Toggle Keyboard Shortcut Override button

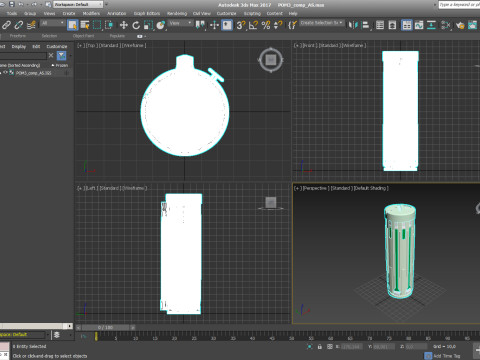pos(227,25)
